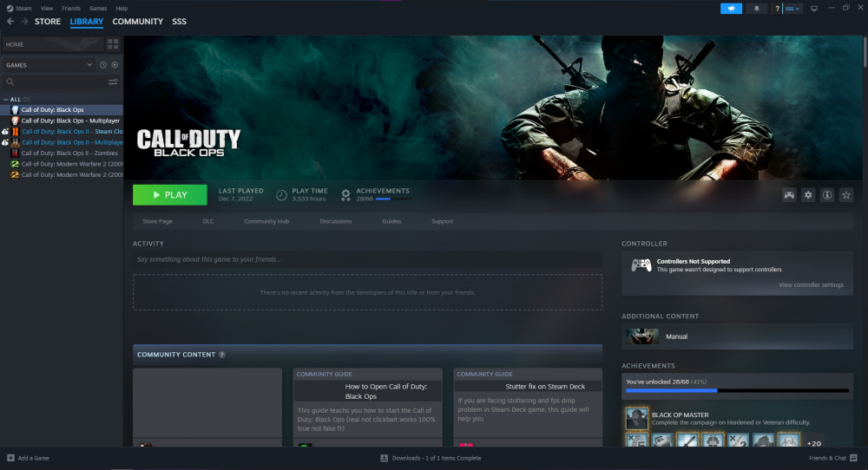Expand the GAMES category dropdown
The height and width of the screenshot is (470, 868).
(89, 65)
